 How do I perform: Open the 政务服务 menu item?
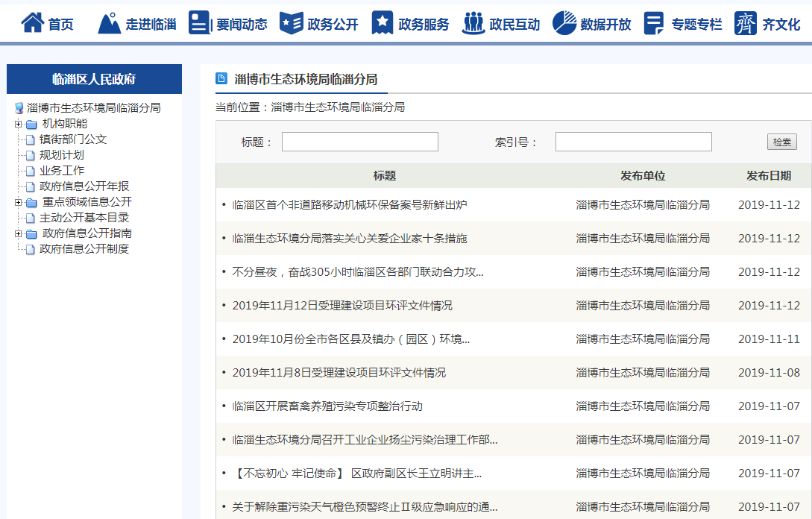[x=424, y=25]
